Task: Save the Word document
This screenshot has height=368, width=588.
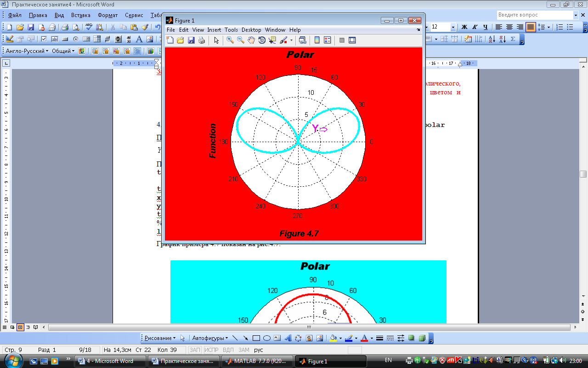Action: click(x=31, y=27)
